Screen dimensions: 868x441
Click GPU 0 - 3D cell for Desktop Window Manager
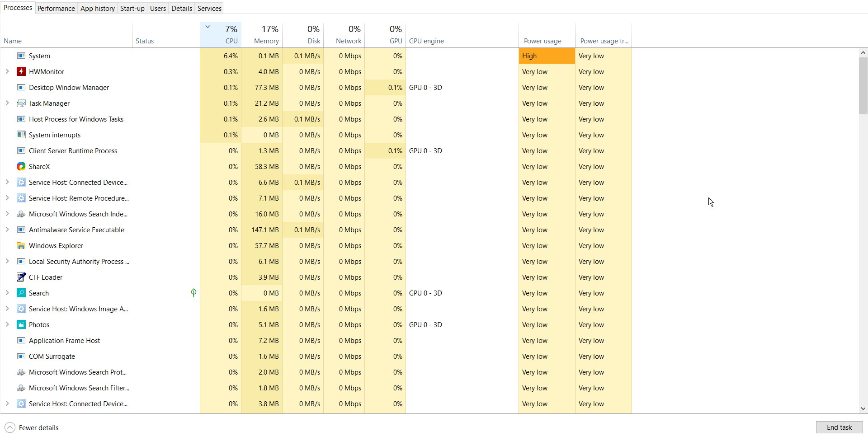tap(462, 88)
